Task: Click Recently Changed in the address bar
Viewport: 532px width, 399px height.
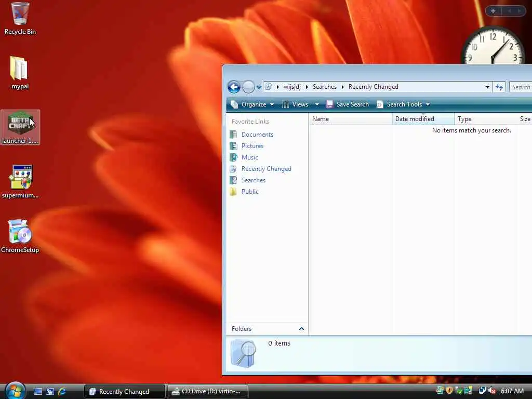Action: 373,87
